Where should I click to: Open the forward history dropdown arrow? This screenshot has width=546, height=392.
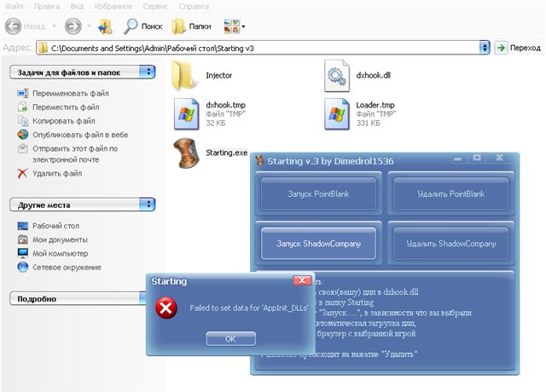89,26
